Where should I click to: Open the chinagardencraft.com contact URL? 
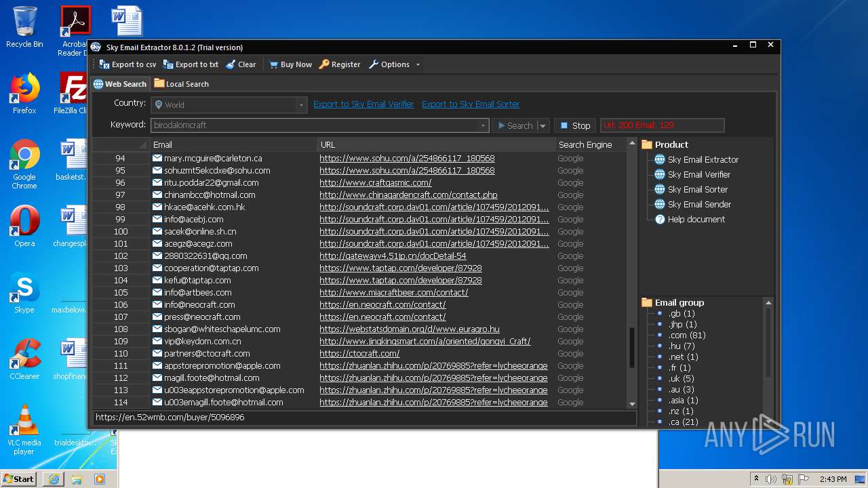[x=408, y=195]
